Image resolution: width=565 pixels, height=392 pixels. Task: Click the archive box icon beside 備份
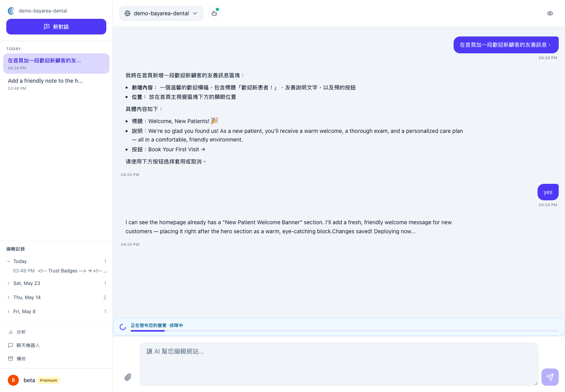(11, 359)
